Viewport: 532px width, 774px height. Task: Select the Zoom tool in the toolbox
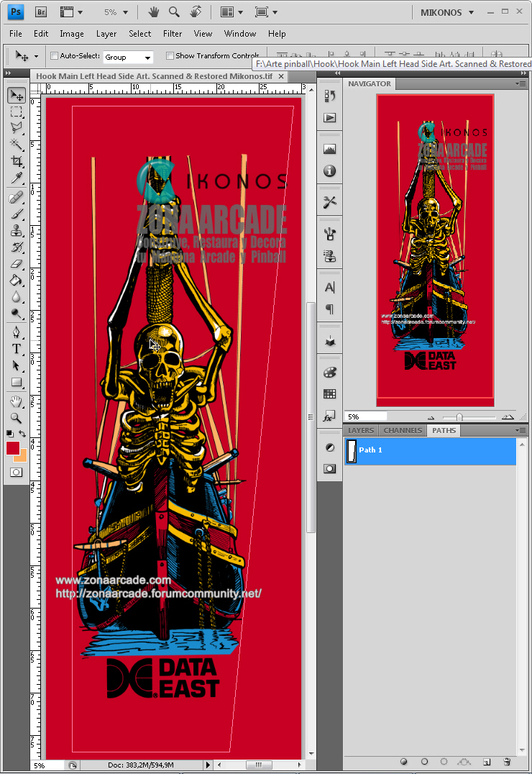pos(17,418)
